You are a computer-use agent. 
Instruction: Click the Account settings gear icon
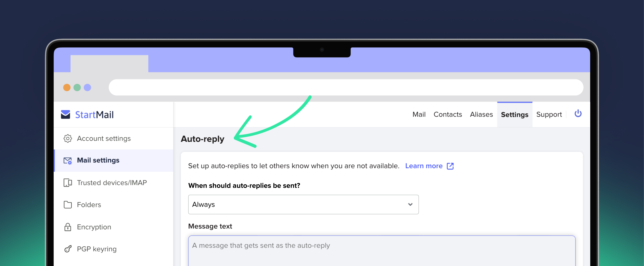67,138
